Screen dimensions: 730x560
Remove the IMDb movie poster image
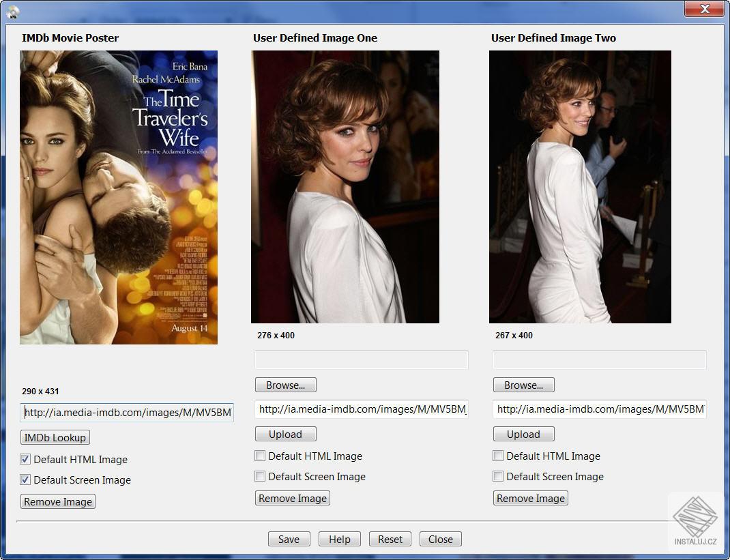pos(57,501)
